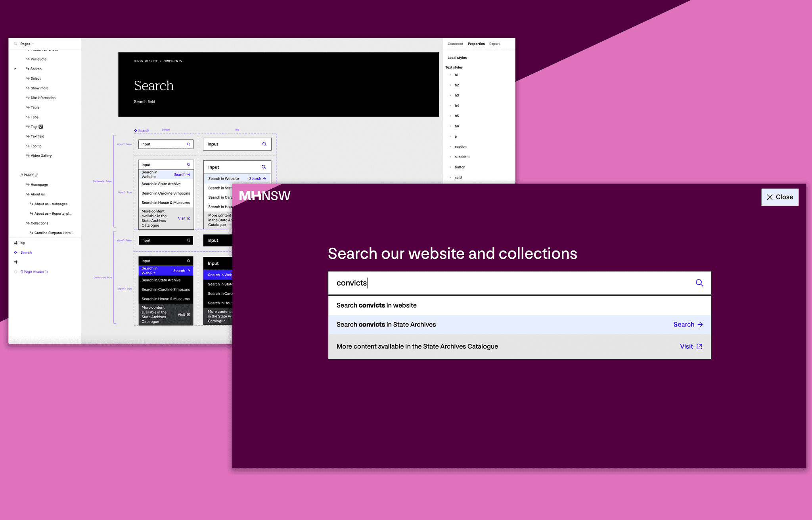The height and width of the screenshot is (520, 812).
Task: Click the external link icon beside Visit
Action: 699,346
